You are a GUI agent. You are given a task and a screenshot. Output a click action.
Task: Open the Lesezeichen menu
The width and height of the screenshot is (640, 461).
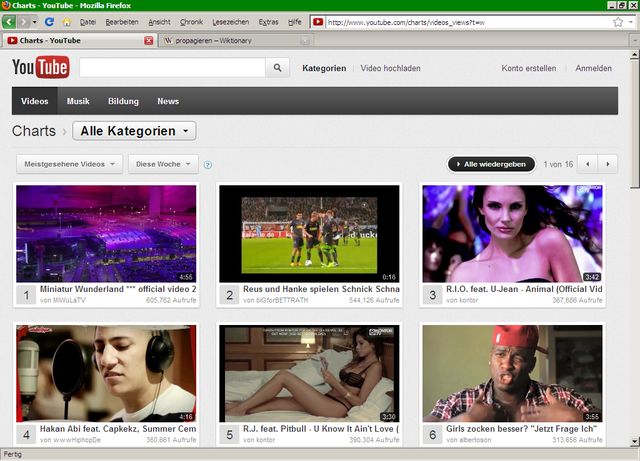(x=231, y=21)
